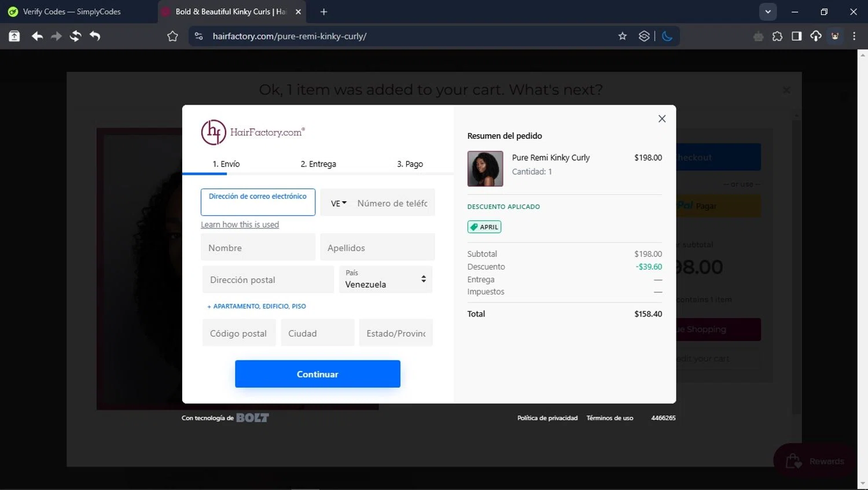Click the APRIL discount code tag

click(484, 227)
